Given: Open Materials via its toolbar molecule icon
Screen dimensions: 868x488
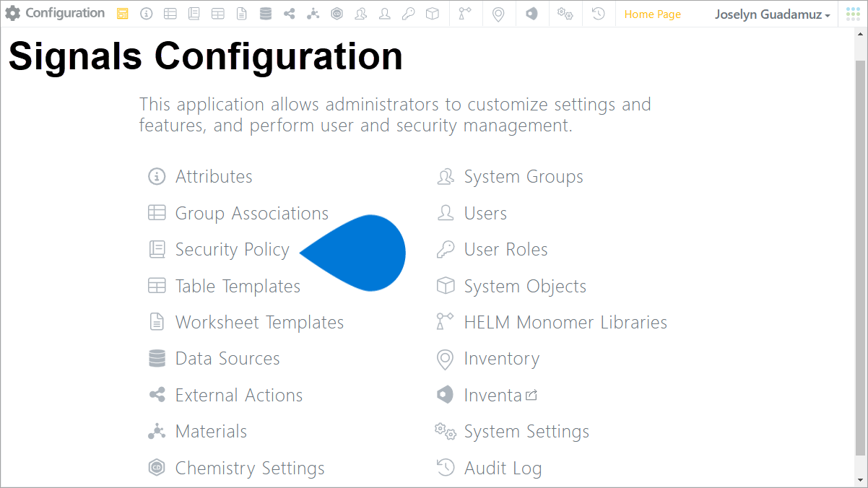Looking at the screenshot, I should click(x=313, y=14).
